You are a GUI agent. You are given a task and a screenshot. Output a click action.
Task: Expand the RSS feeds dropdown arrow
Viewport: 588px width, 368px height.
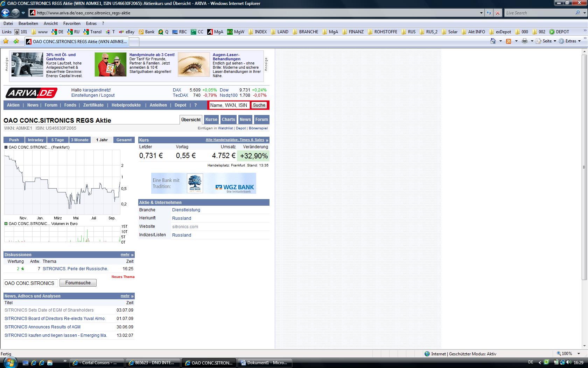(x=516, y=41)
